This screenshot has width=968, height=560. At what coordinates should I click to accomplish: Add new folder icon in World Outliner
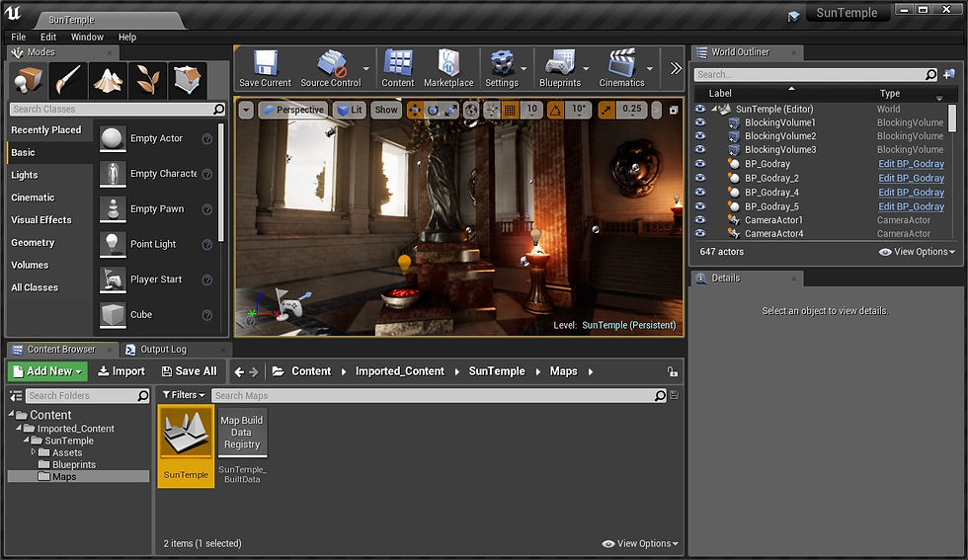click(949, 74)
